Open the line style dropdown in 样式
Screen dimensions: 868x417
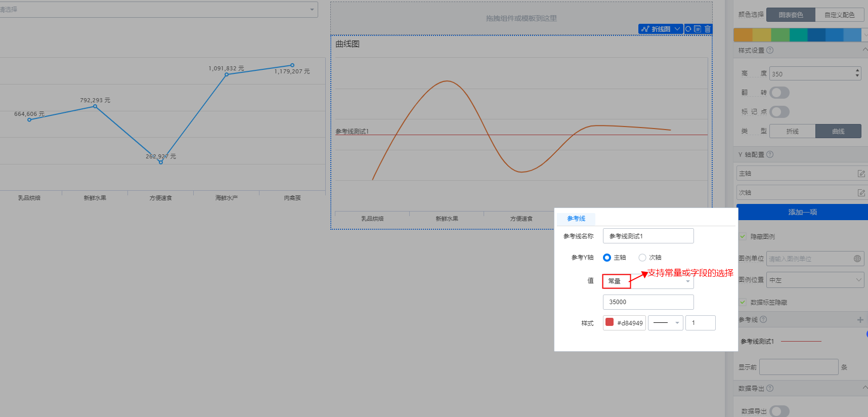coord(666,323)
